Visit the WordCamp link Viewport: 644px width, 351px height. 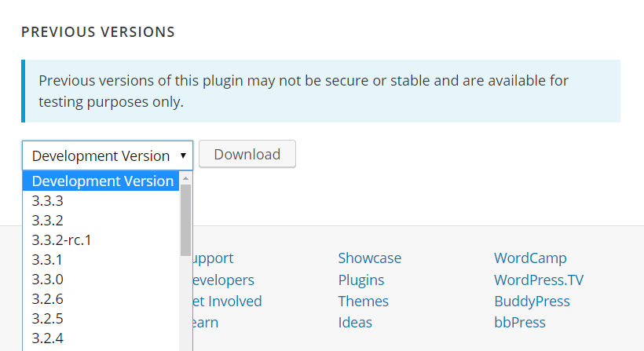[x=530, y=258]
